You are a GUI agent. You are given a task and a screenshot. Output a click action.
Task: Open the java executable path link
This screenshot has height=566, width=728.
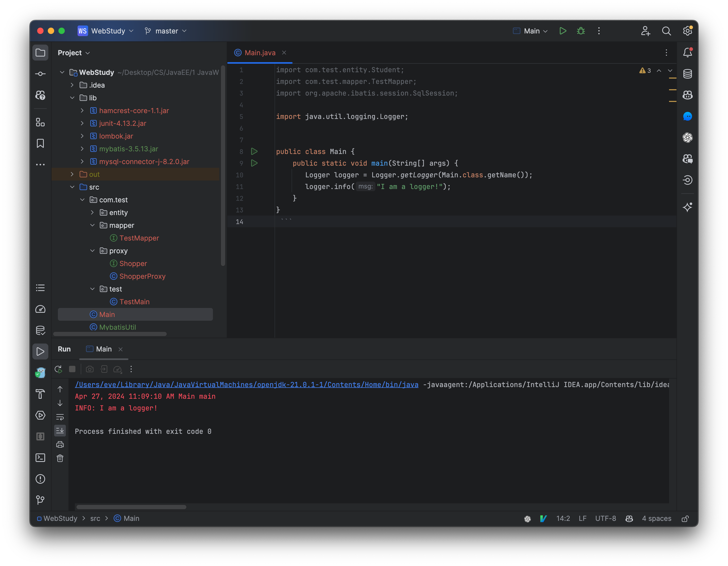[x=247, y=384]
